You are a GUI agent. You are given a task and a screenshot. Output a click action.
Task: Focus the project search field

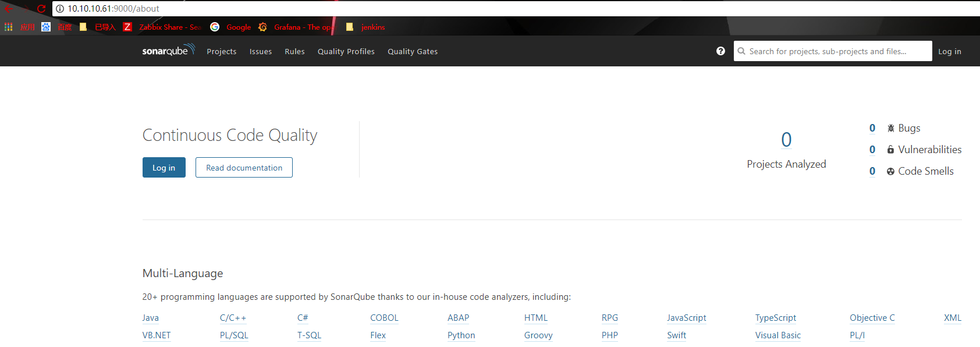click(833, 51)
